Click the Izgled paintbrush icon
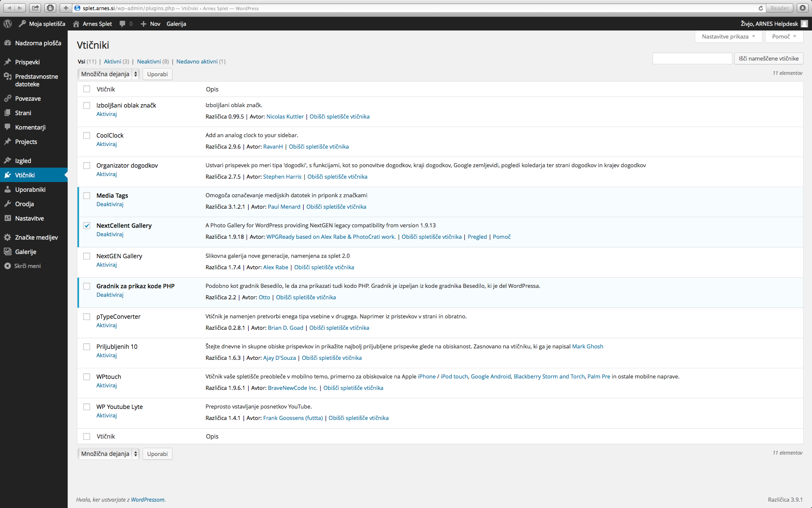Image resolution: width=812 pixels, height=508 pixels. click(8, 160)
